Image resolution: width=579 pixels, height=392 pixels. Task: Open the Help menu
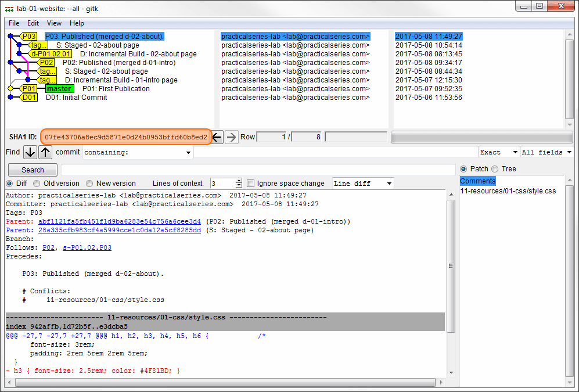tap(77, 23)
